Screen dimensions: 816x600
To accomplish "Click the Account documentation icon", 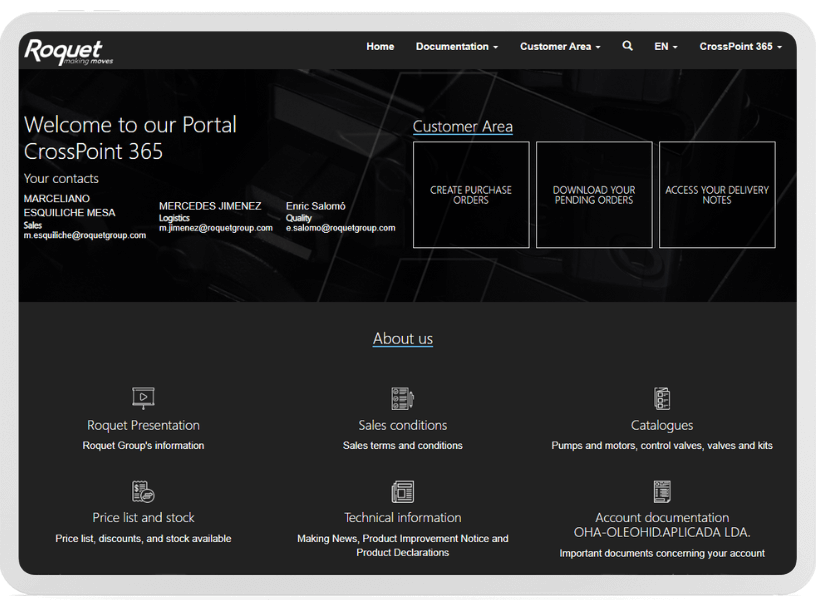I will (662, 491).
